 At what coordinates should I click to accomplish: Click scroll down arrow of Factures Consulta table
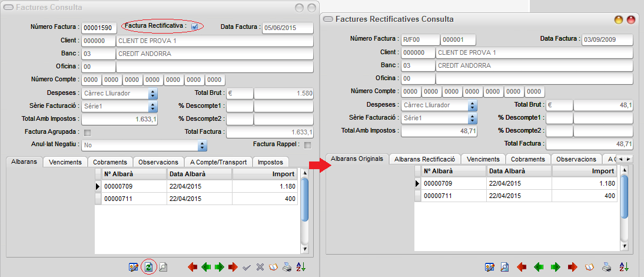click(304, 249)
